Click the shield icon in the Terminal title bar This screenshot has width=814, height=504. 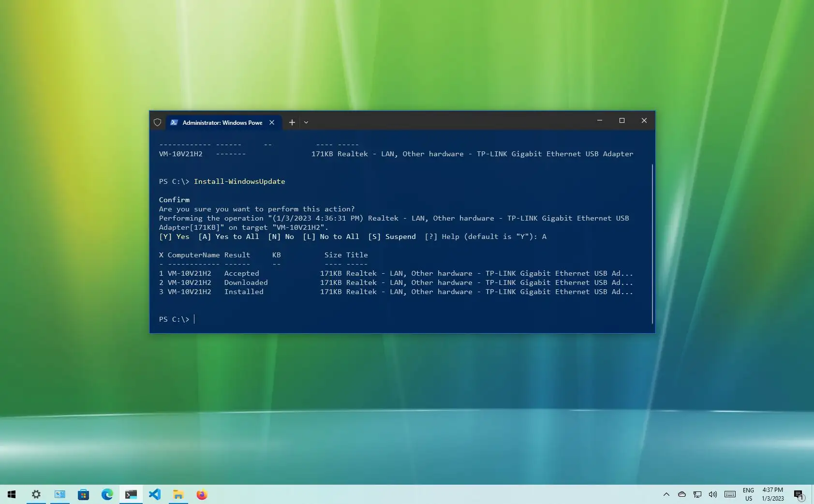tap(158, 122)
